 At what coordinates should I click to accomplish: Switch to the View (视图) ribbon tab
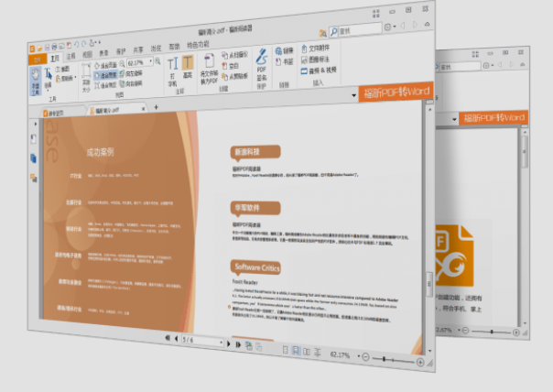pos(87,54)
